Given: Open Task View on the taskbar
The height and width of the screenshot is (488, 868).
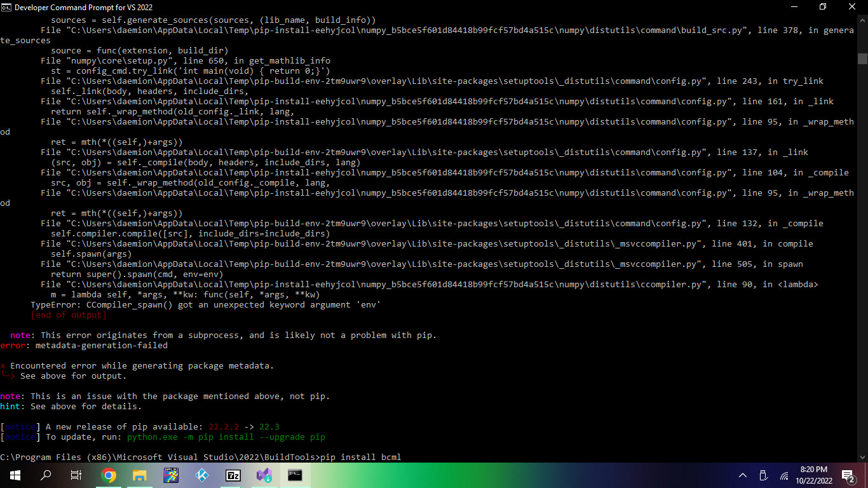Looking at the screenshot, I should click(76, 475).
